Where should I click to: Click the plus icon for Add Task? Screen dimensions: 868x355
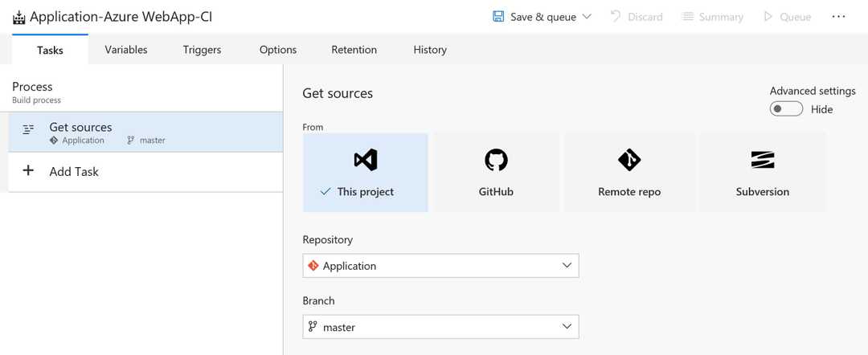28,171
